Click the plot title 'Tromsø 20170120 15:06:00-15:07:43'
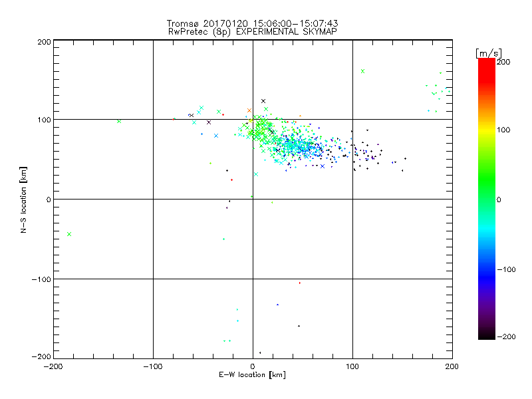The width and height of the screenshot is (532, 399). pyautogui.click(x=252, y=23)
